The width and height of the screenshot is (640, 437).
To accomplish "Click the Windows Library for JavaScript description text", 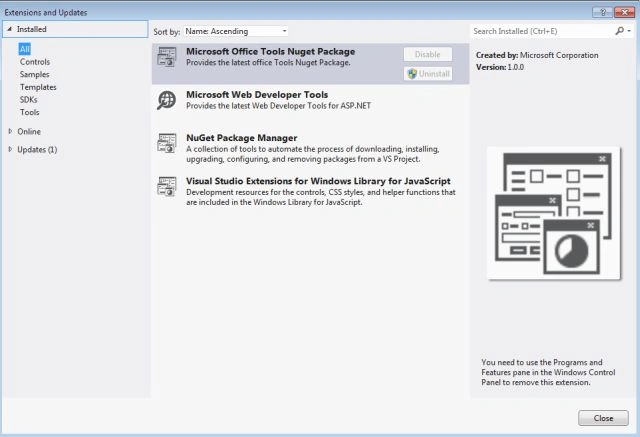I will click(x=321, y=197).
